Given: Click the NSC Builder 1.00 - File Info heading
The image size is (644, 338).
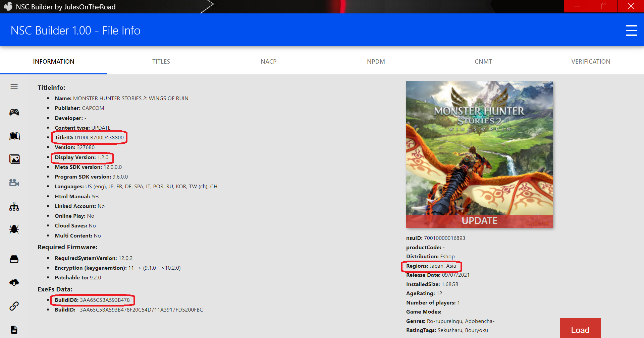Looking at the screenshot, I should [75, 30].
